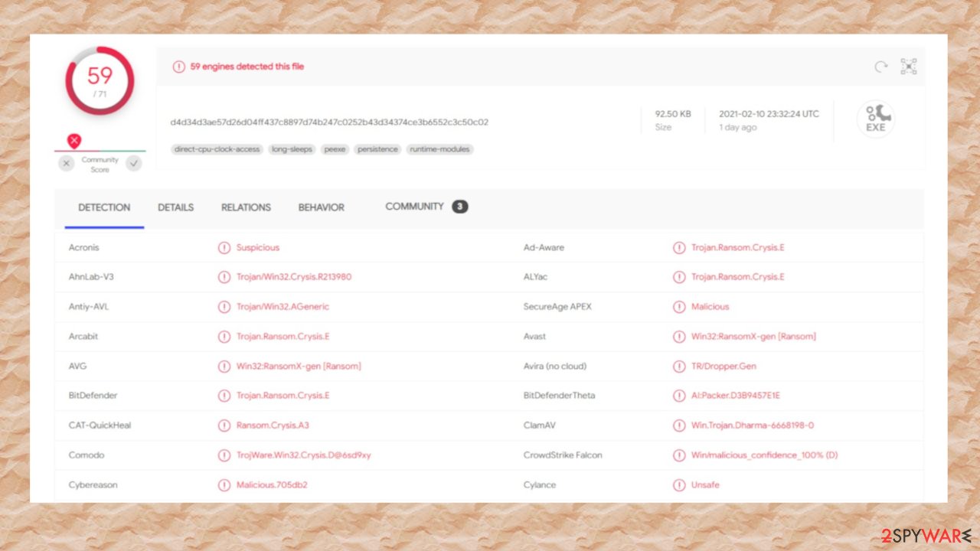Click alert icon in the AVG row
This screenshot has height=551, width=980.
pos(224,367)
